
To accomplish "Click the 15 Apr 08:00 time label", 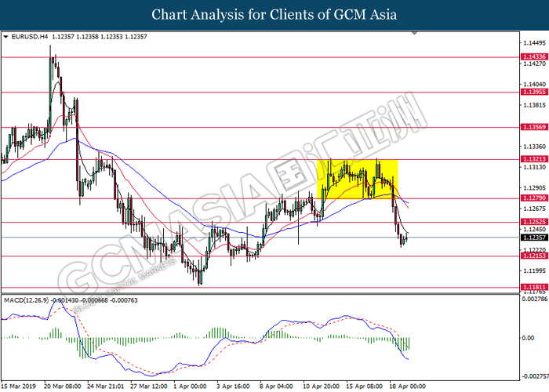I will click(x=364, y=387).
